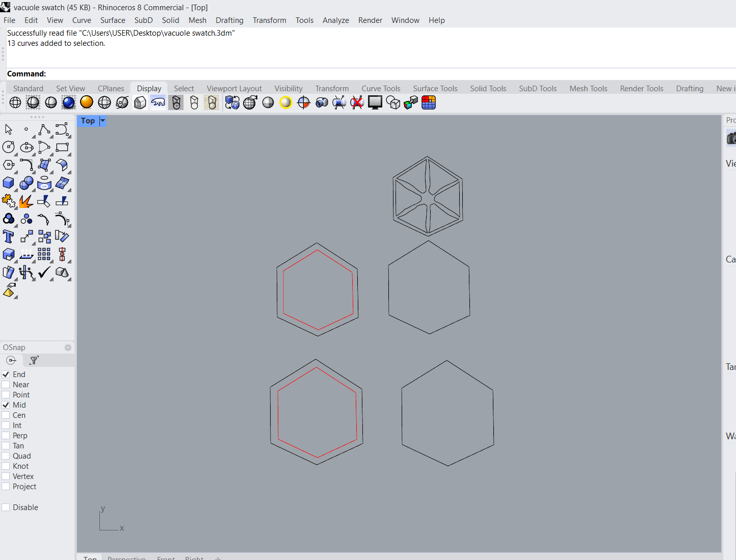
Task: Select the Text object tool
Action: (8, 236)
